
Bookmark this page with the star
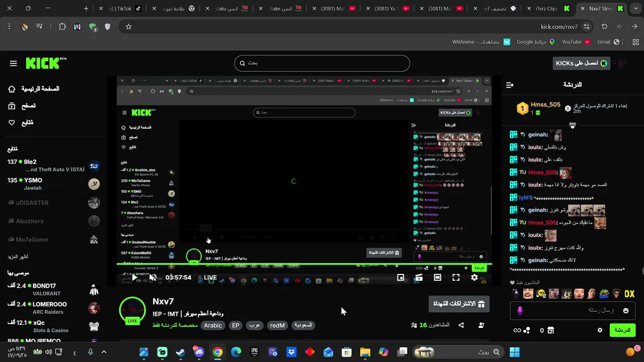tap(128, 27)
